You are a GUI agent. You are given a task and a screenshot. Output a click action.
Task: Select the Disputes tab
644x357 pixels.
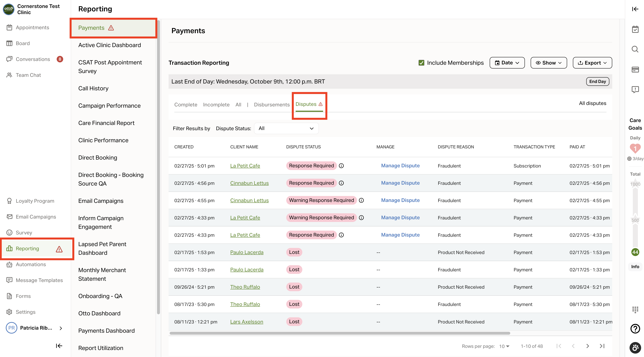[x=309, y=104]
